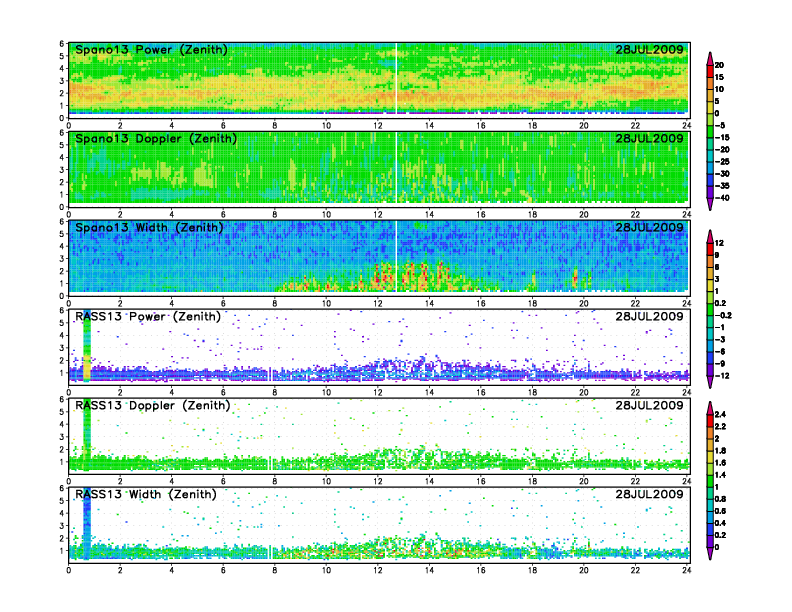Click the '-20' label on the top colorbar

coord(722,149)
